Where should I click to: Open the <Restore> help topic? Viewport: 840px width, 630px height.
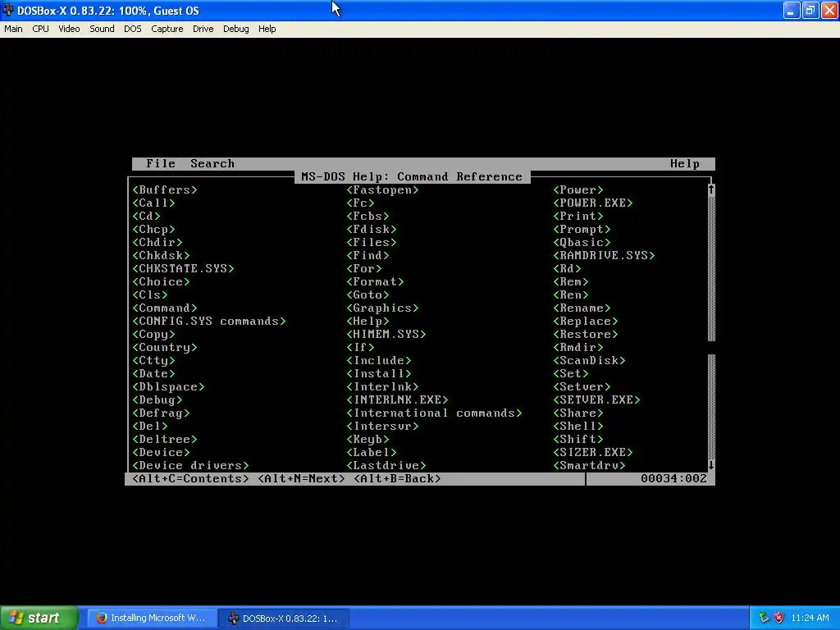pyautogui.click(x=586, y=335)
